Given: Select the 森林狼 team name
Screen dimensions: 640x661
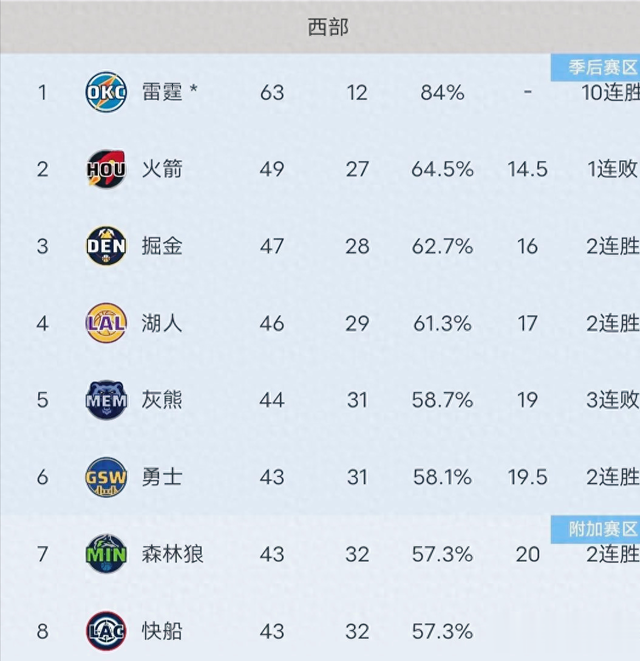Looking at the screenshot, I should [173, 554].
